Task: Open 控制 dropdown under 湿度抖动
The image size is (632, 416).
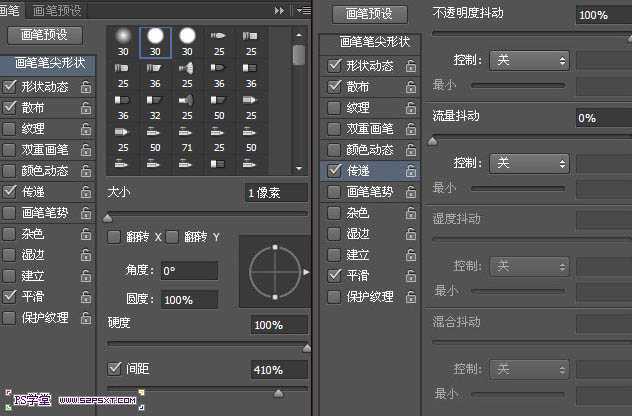Action: (529, 266)
